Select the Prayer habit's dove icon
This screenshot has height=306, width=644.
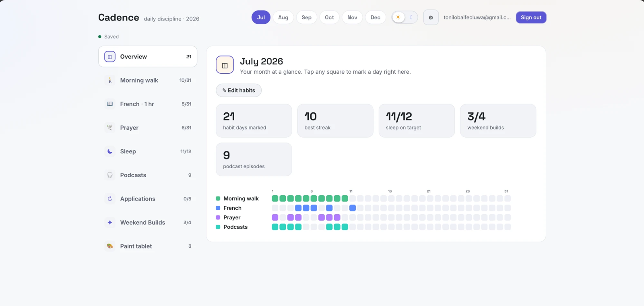(110, 128)
